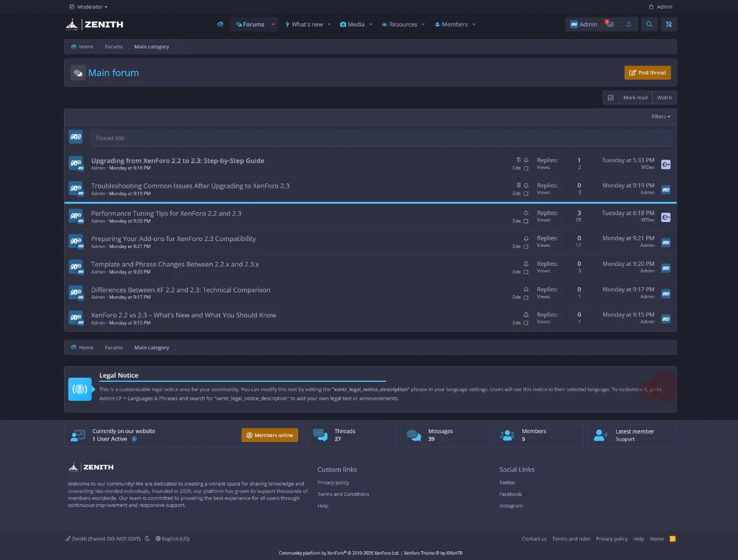Click the Members online button

(270, 435)
